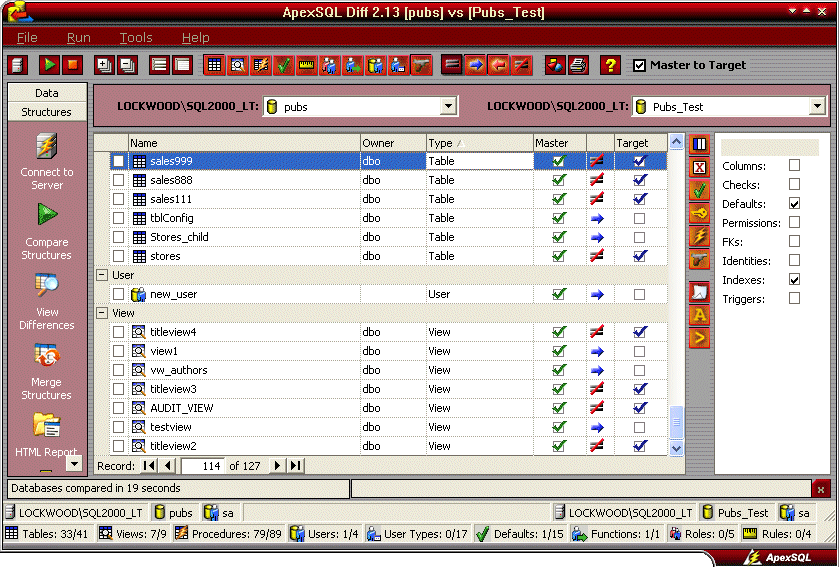The image size is (839, 568).
Task: Click the expand-all plus toolbar icon
Action: click(x=104, y=65)
